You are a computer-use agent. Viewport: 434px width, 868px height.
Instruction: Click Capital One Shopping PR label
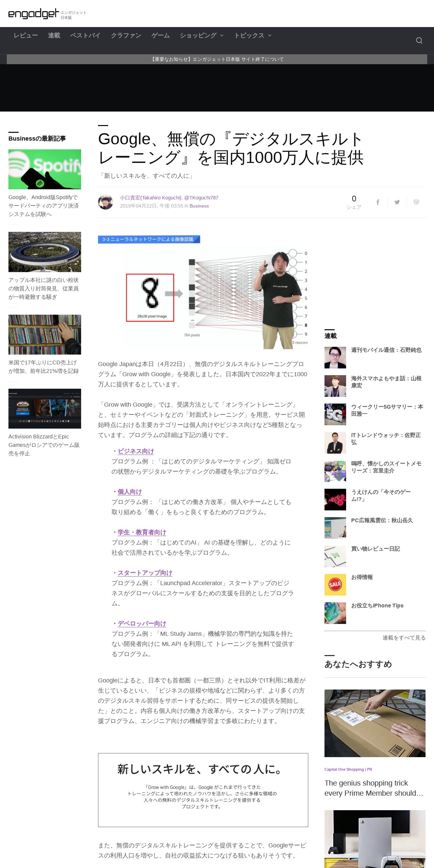tap(348, 769)
